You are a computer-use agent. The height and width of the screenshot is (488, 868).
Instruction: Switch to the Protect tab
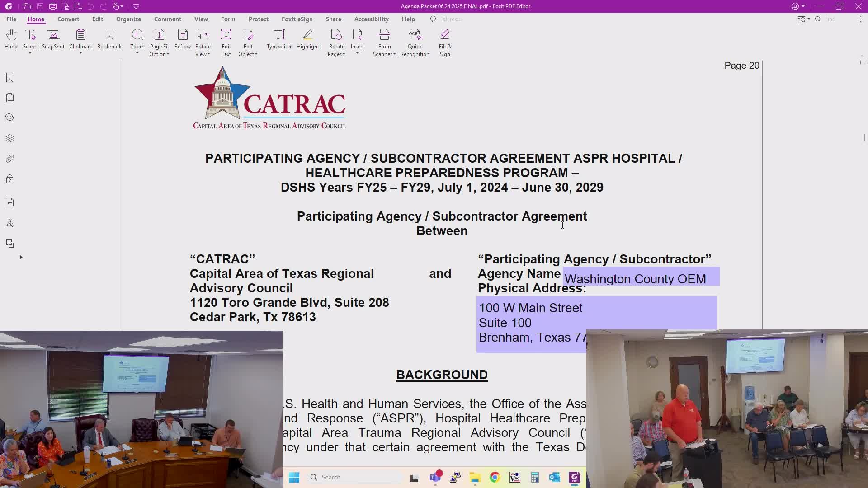[x=258, y=19]
